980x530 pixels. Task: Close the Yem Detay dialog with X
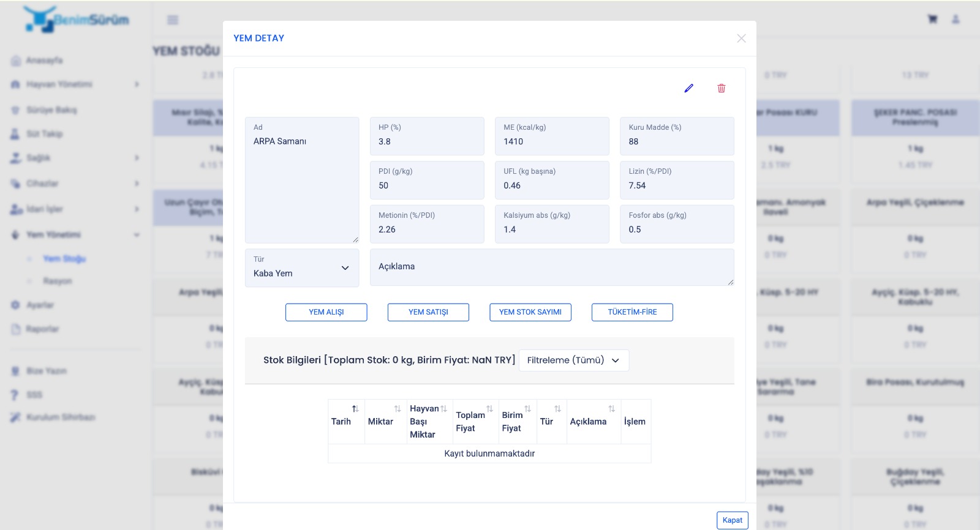tap(741, 38)
